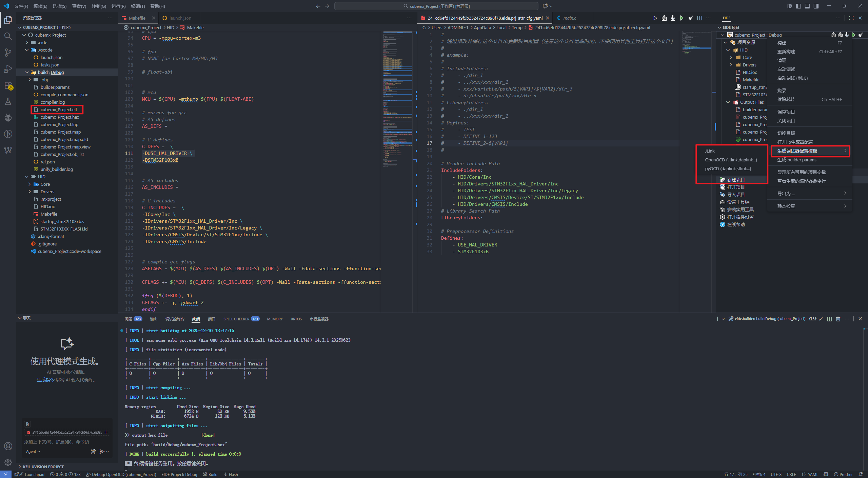Toggle the primary side bar layout button

click(x=798, y=6)
